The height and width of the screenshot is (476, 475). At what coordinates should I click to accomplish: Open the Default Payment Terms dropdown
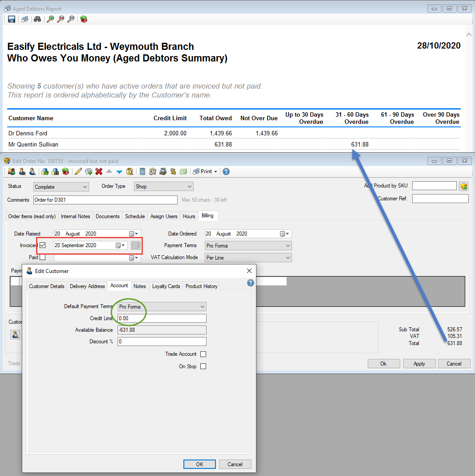pos(162,307)
